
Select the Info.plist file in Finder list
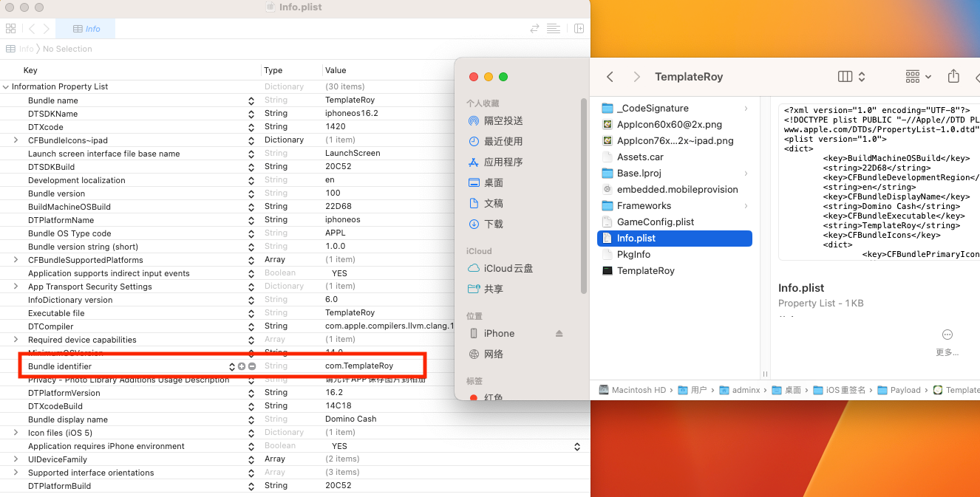(674, 238)
